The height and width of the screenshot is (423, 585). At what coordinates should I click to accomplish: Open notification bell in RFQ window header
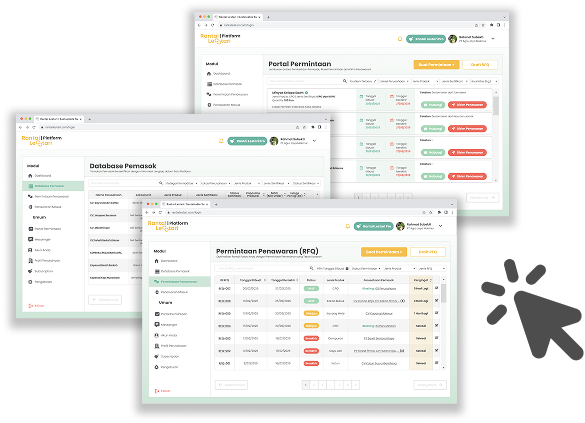pos(348,226)
